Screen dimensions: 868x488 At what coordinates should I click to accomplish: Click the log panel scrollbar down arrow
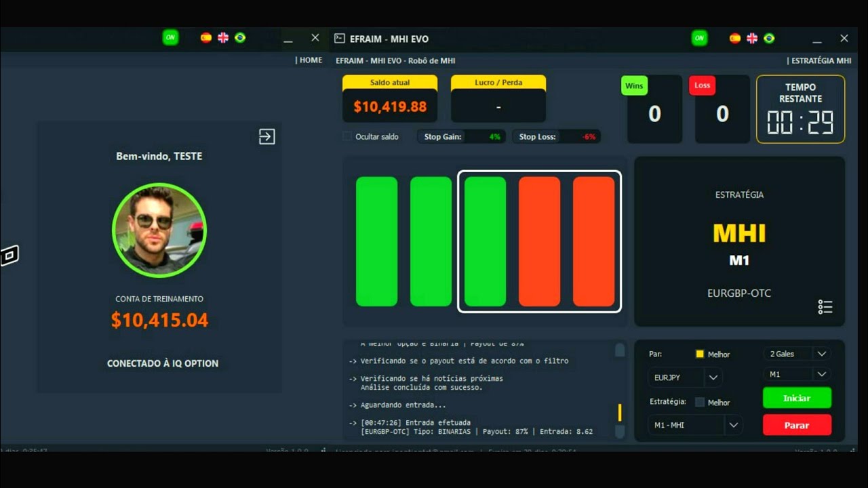620,431
